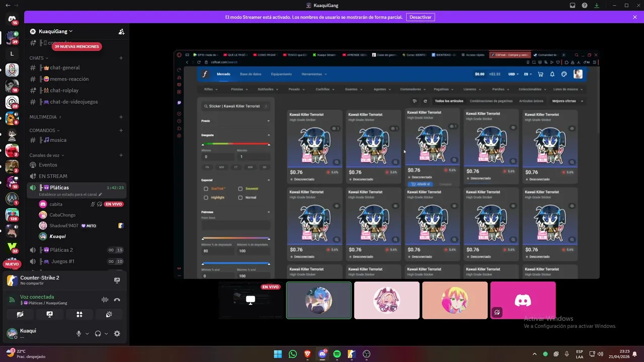Open green V server with badge 32
Image resolution: width=644 pixels, height=362 pixels.
click(12, 247)
